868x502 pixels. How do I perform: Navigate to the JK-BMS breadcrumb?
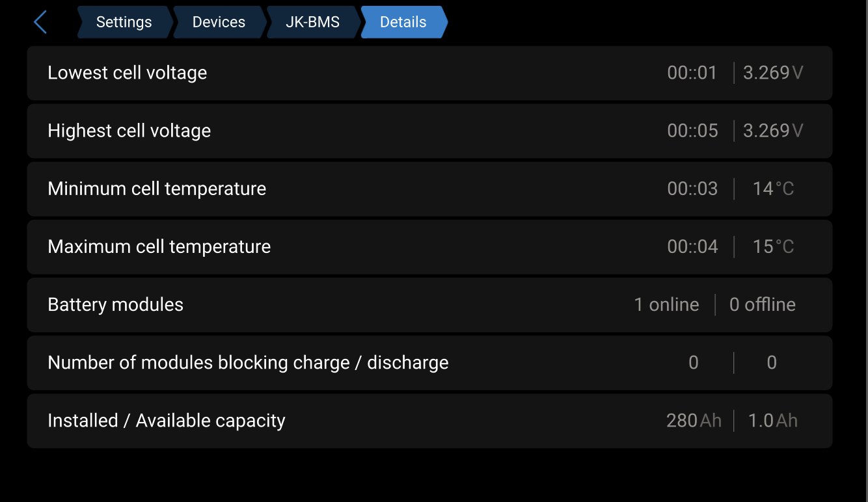click(312, 22)
